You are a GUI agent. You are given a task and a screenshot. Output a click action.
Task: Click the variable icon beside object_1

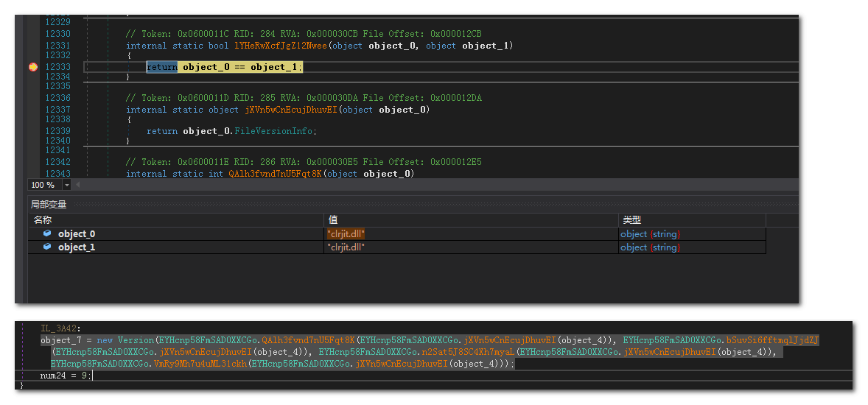(x=48, y=247)
